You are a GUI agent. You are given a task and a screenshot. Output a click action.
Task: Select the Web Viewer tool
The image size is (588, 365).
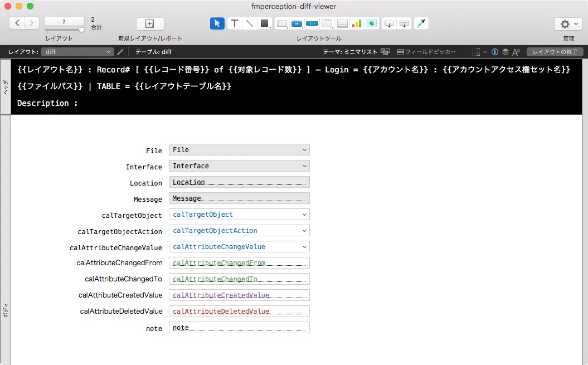(372, 23)
